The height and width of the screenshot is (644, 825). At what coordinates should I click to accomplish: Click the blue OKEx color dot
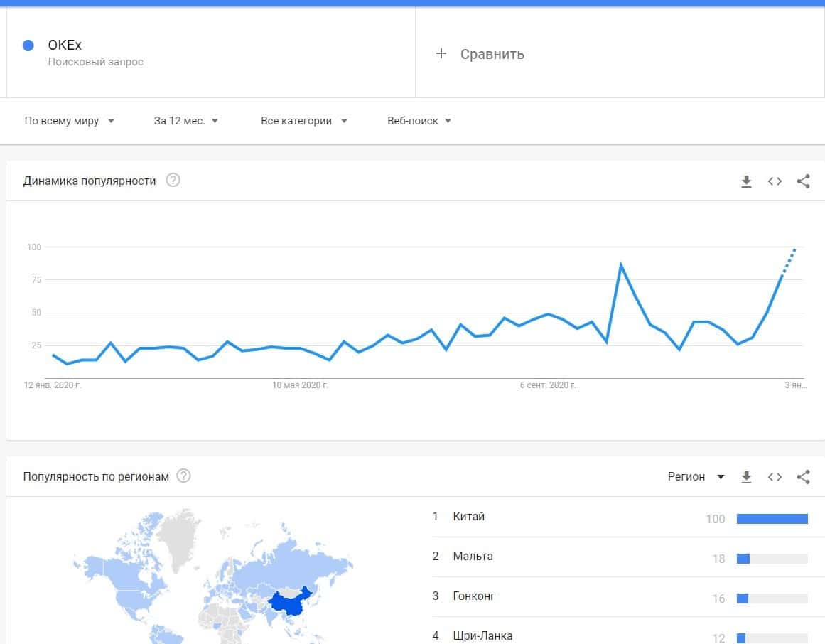(28, 45)
